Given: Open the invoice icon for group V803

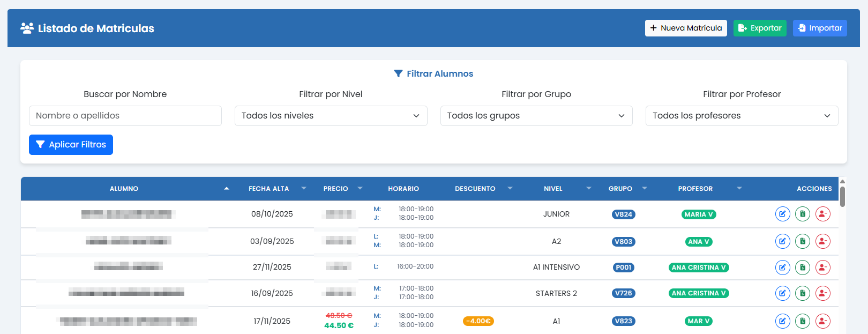Looking at the screenshot, I should pos(802,241).
